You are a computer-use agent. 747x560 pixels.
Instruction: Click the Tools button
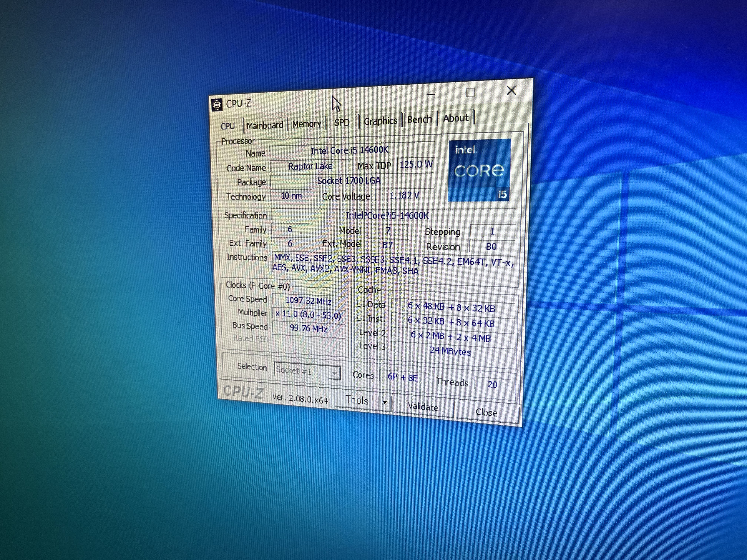357,400
